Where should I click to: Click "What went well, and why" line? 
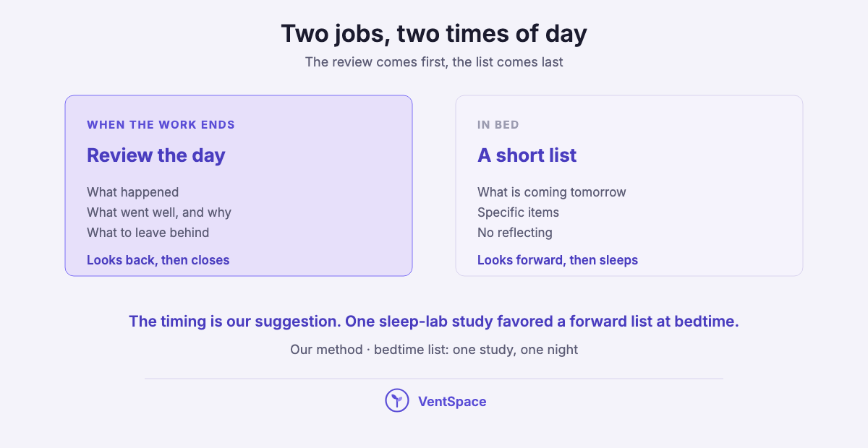coord(159,212)
